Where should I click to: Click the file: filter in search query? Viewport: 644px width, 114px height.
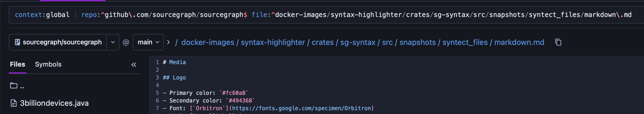[442, 15]
